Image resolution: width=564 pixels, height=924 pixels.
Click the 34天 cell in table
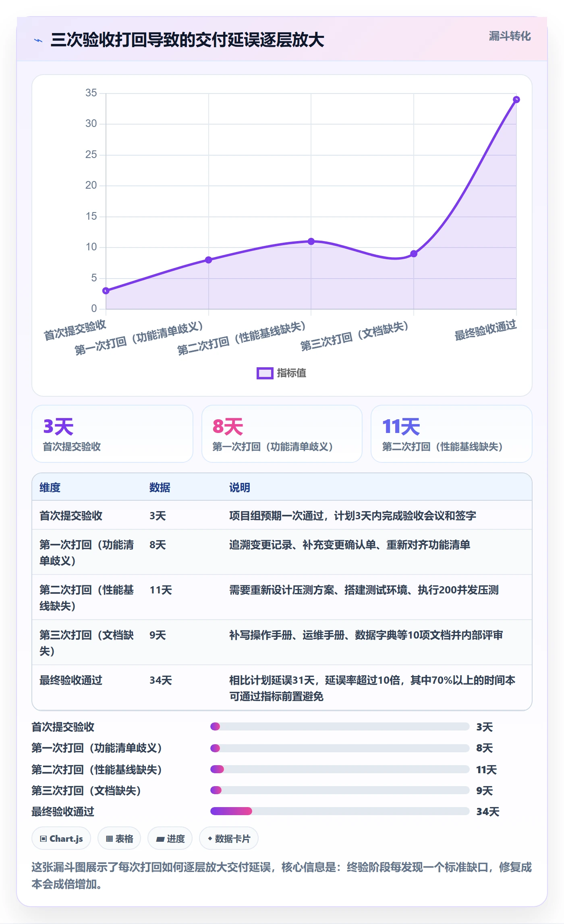coord(161,680)
